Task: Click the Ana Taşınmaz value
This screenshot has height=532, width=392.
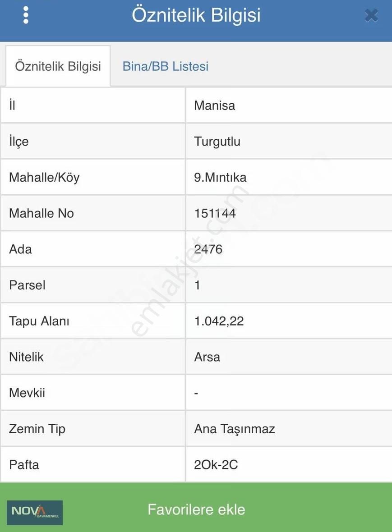Action: (x=235, y=429)
